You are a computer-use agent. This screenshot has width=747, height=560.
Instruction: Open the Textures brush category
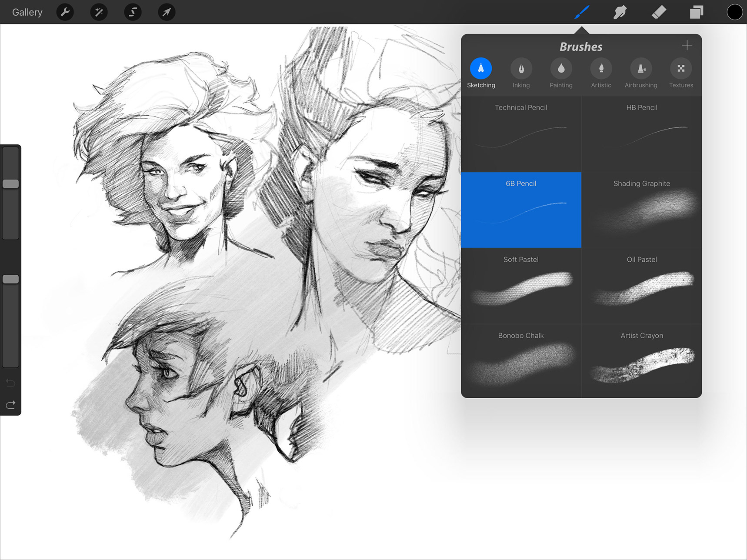coord(680,73)
